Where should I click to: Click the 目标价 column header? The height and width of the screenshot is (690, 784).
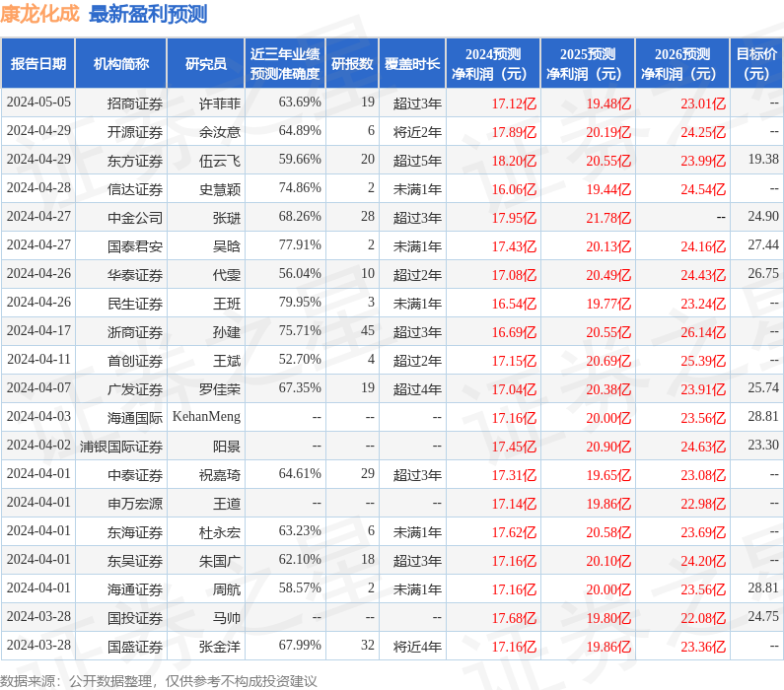click(x=756, y=63)
